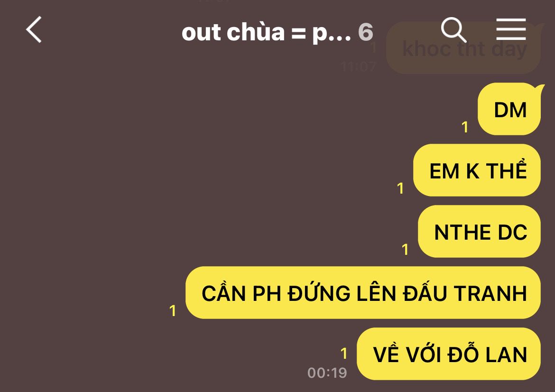Select the "DM" message bubble
555x392 pixels.
click(509, 109)
